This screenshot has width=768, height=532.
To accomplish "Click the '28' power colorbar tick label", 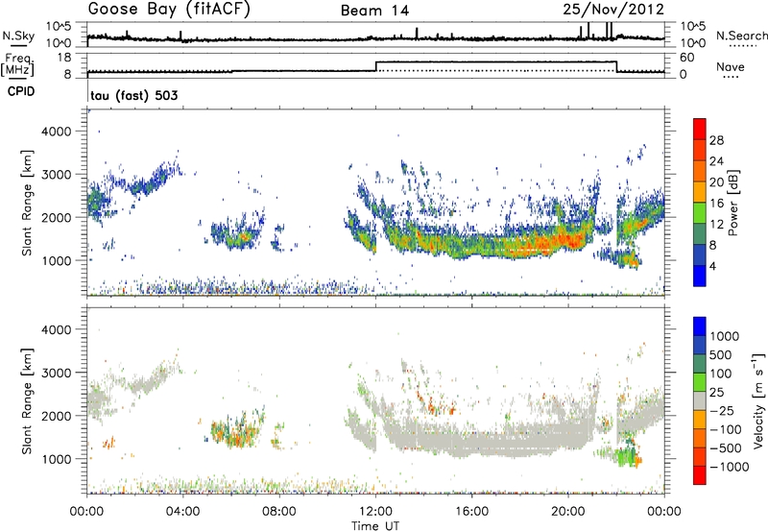I will [x=716, y=140].
